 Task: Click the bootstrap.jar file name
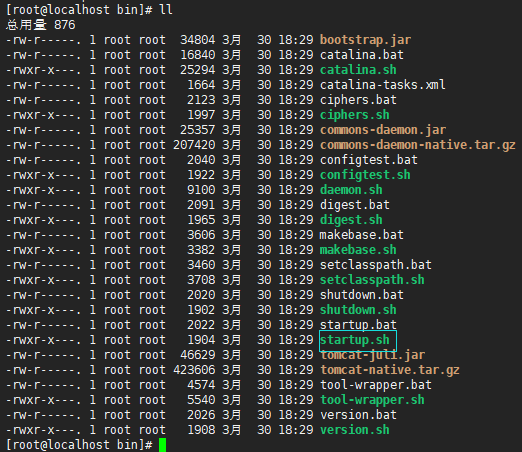(365, 40)
